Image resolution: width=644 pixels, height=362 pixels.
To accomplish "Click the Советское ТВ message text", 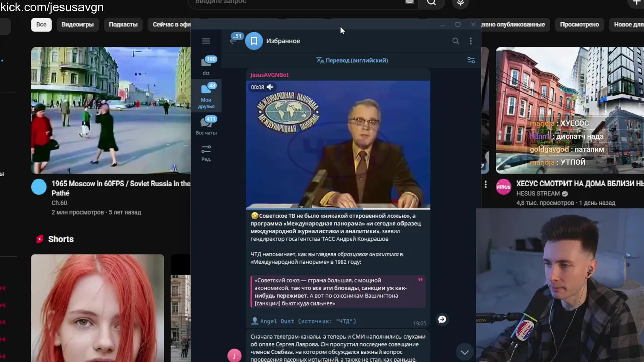I will click(336, 227).
